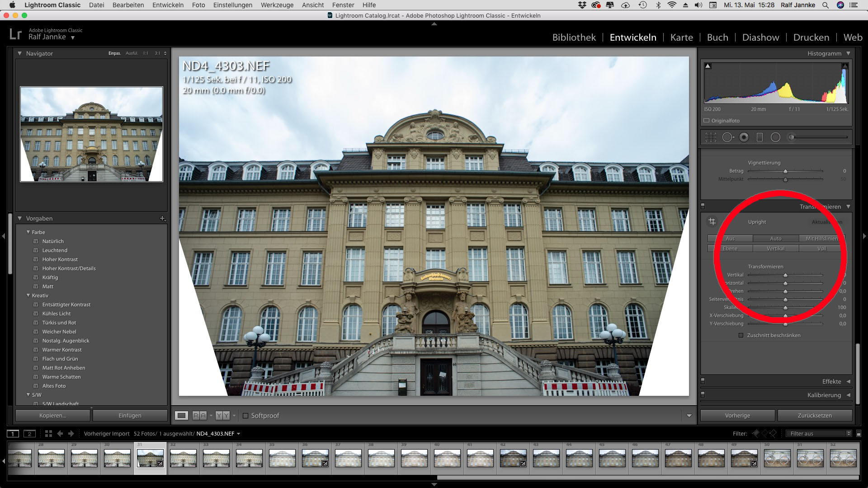Click the guided Upright tool icon

[x=712, y=221]
